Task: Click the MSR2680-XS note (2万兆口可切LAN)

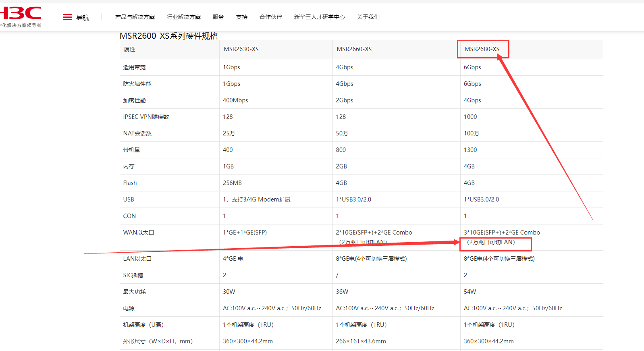Action: pyautogui.click(x=490, y=242)
